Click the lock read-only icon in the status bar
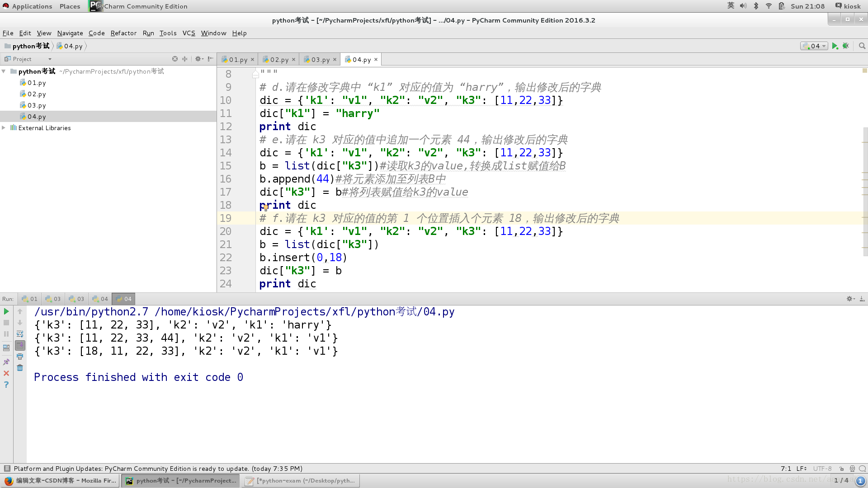The height and width of the screenshot is (488, 868). [x=841, y=469]
